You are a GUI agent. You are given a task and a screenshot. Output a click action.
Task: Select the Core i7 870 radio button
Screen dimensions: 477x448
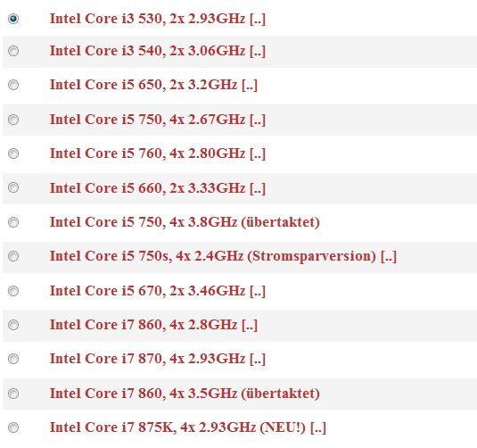[x=13, y=359]
